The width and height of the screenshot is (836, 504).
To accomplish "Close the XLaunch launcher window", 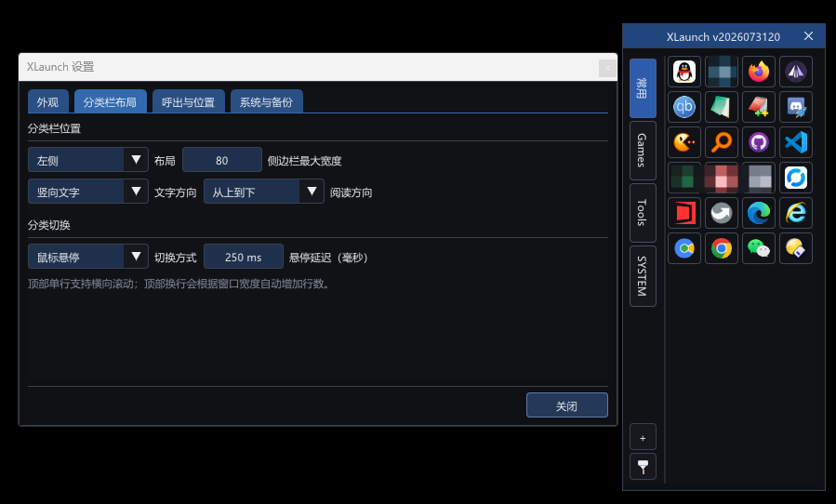I will (x=808, y=36).
